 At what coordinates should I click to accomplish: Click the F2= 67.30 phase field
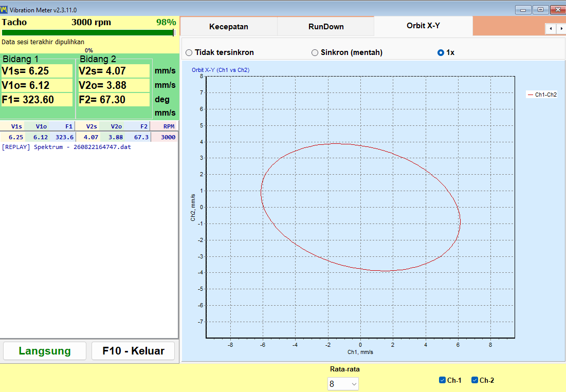tap(114, 100)
